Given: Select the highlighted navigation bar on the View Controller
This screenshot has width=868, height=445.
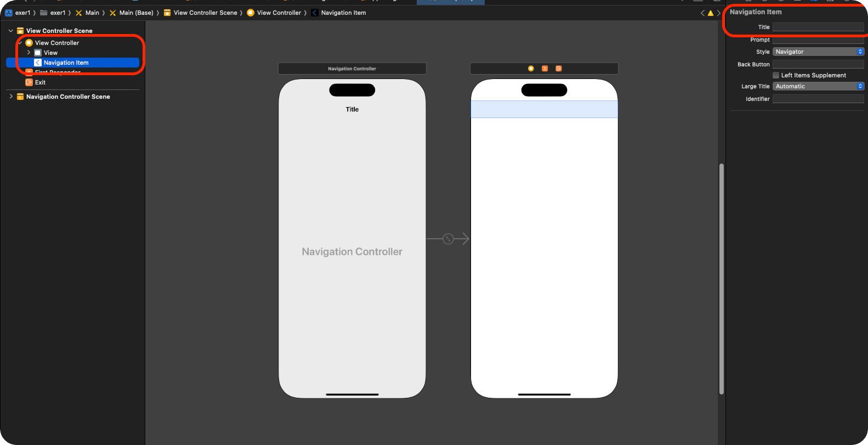Looking at the screenshot, I should [544, 109].
